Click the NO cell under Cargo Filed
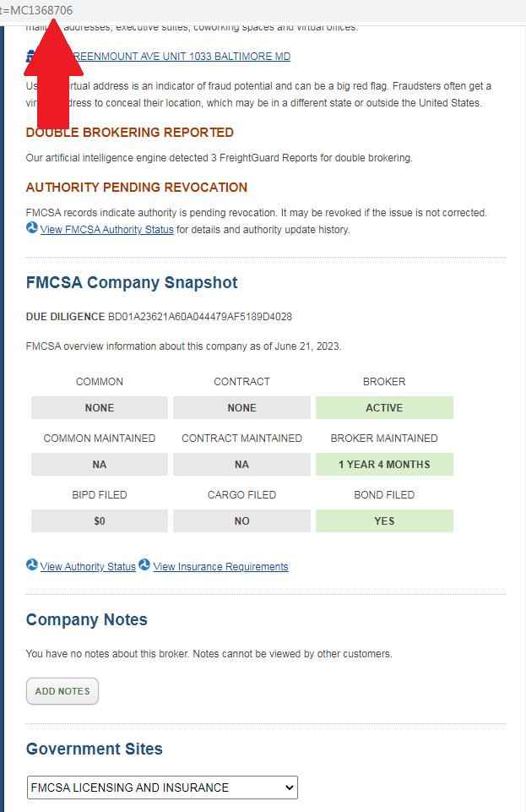This screenshot has width=526, height=812. click(241, 521)
